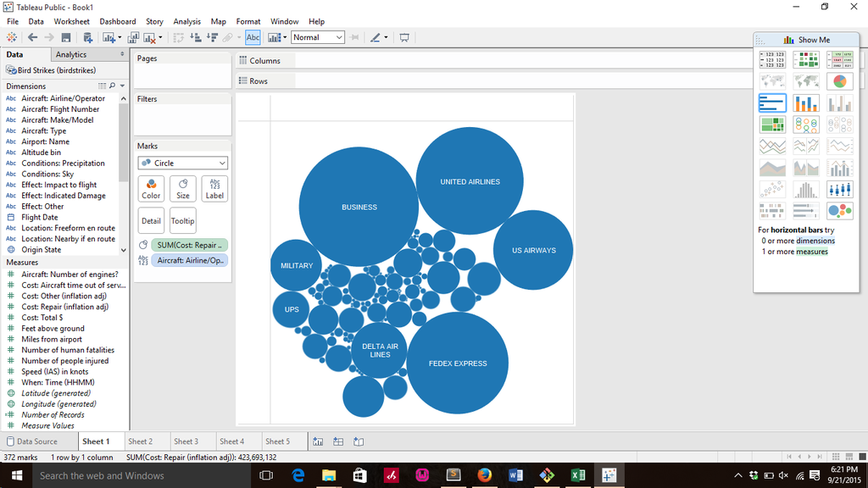868x488 pixels.
Task: Click the Undo back arrow in toolbar
Action: (33, 37)
